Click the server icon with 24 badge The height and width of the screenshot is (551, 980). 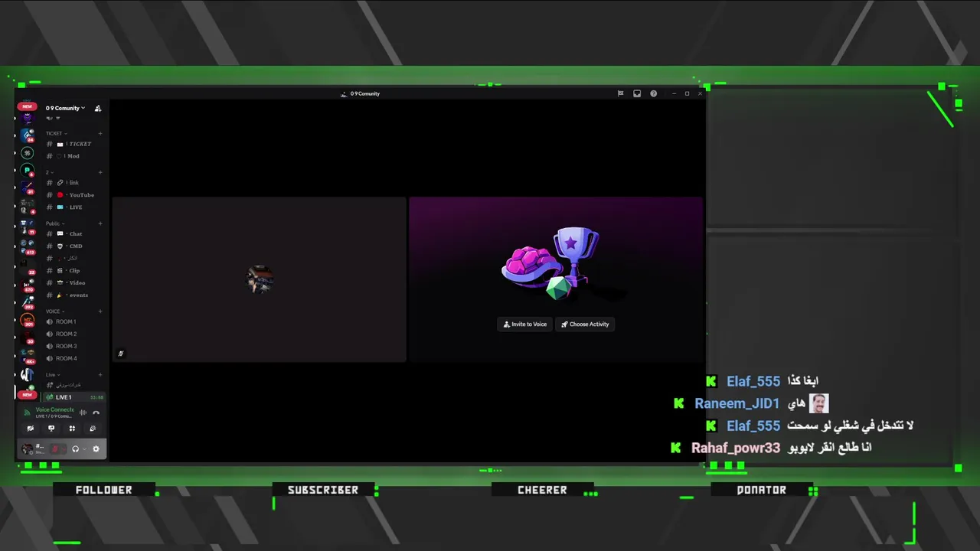pyautogui.click(x=27, y=135)
